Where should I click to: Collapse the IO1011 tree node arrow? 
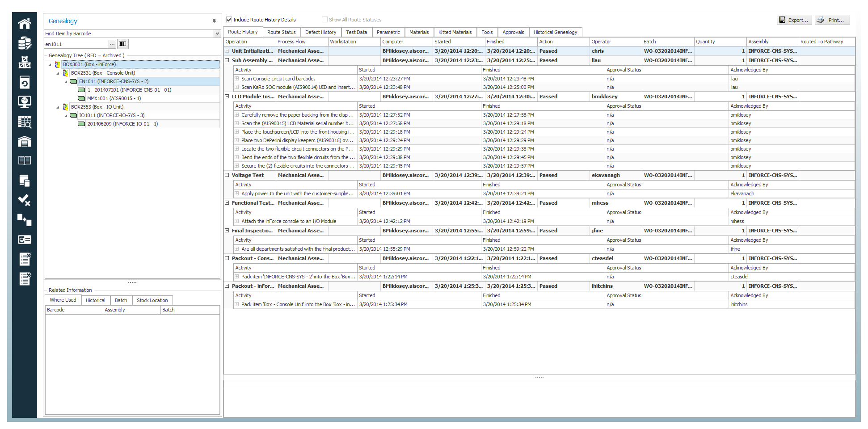point(66,116)
